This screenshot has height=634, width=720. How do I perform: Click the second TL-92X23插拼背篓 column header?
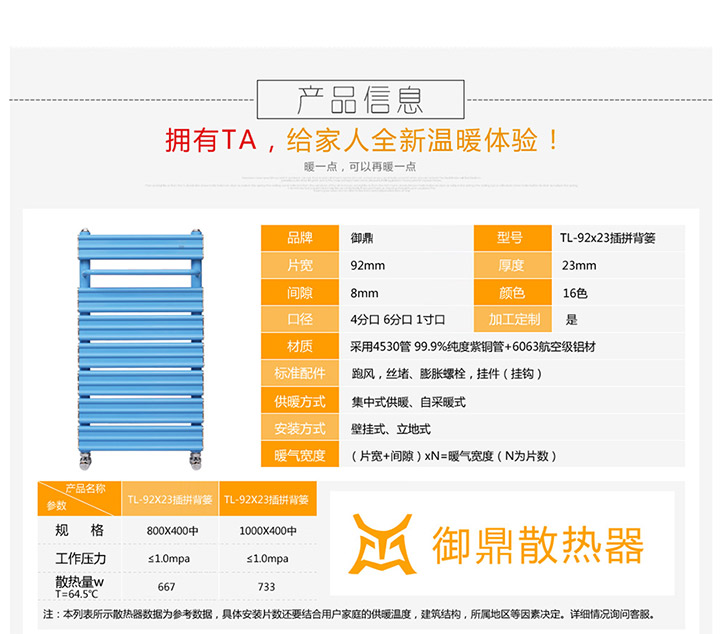pos(267,499)
